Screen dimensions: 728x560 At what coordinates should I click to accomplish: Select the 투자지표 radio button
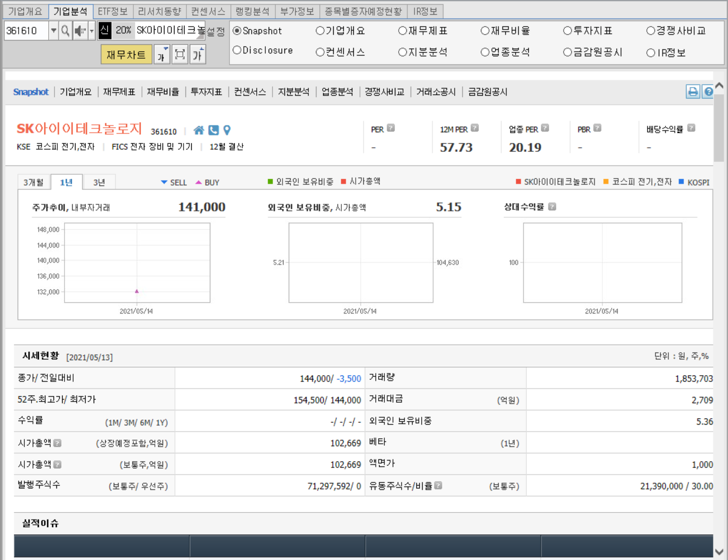coord(567,31)
